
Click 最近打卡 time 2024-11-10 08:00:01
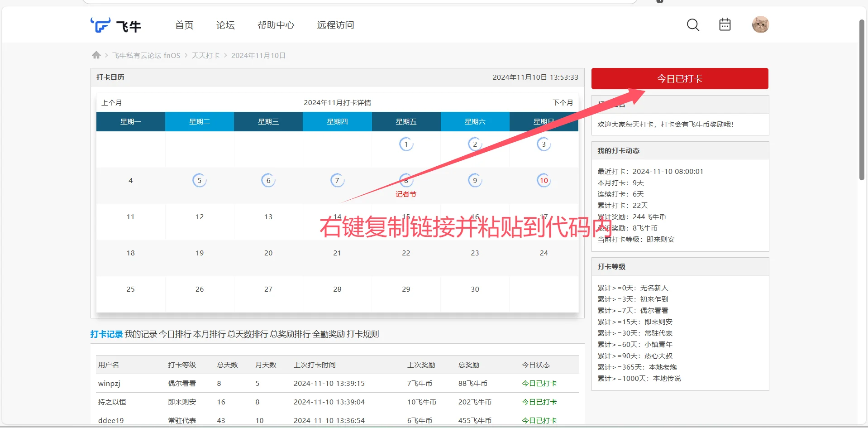point(668,172)
